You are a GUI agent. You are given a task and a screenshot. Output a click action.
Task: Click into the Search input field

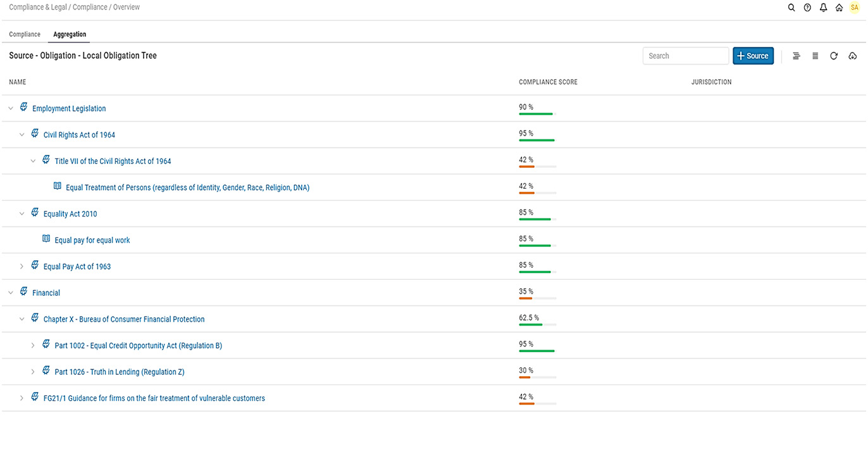(x=686, y=56)
